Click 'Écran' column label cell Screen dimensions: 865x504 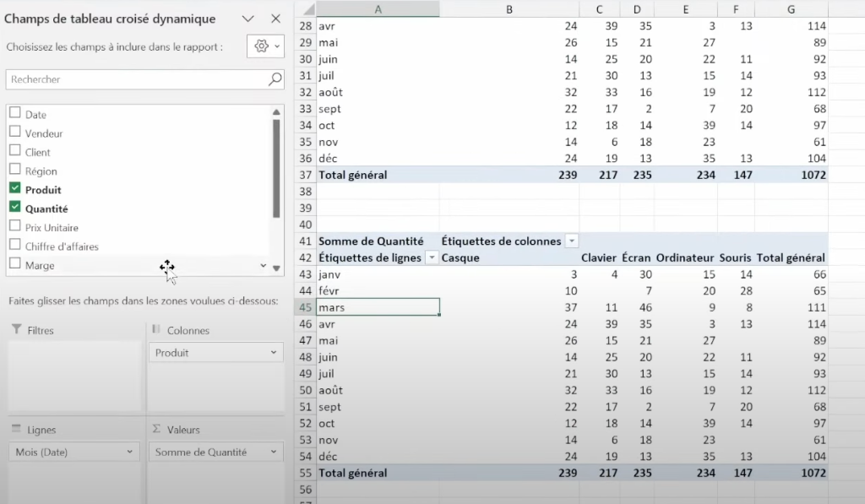[x=637, y=257]
